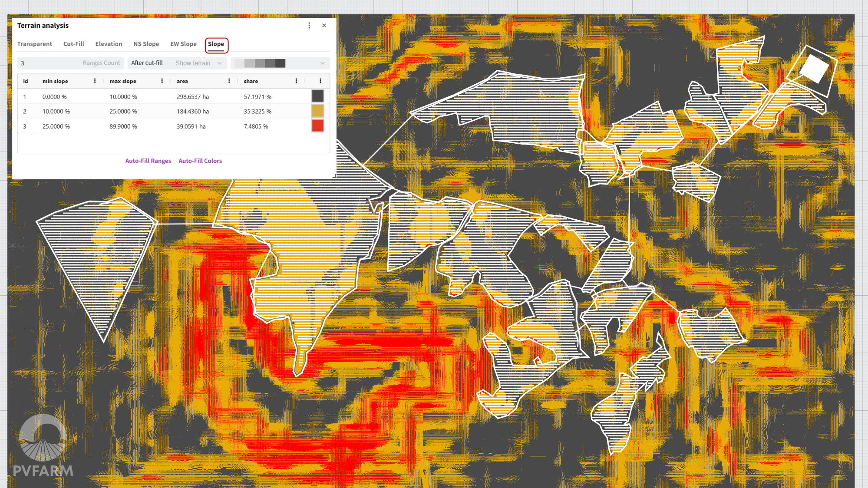Open the NS Slope tab
868x488 pixels.
pos(146,44)
